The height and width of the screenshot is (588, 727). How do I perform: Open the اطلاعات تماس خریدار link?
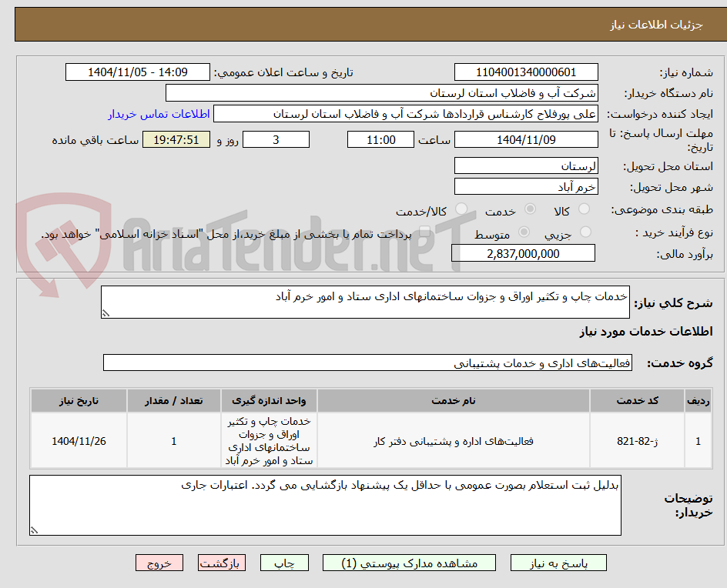(159, 114)
